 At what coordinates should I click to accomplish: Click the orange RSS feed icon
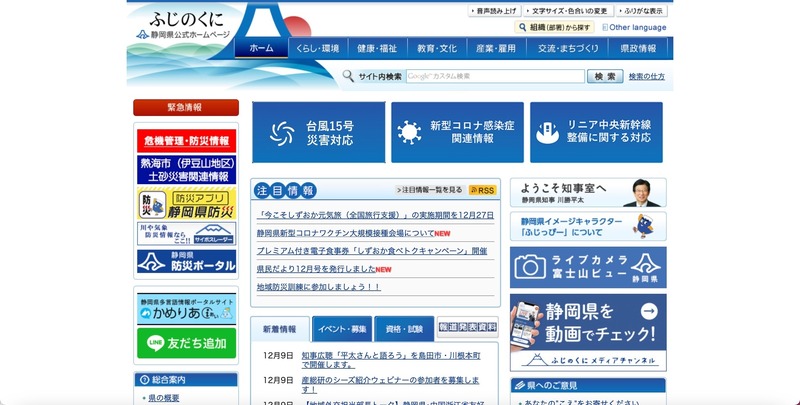point(482,190)
